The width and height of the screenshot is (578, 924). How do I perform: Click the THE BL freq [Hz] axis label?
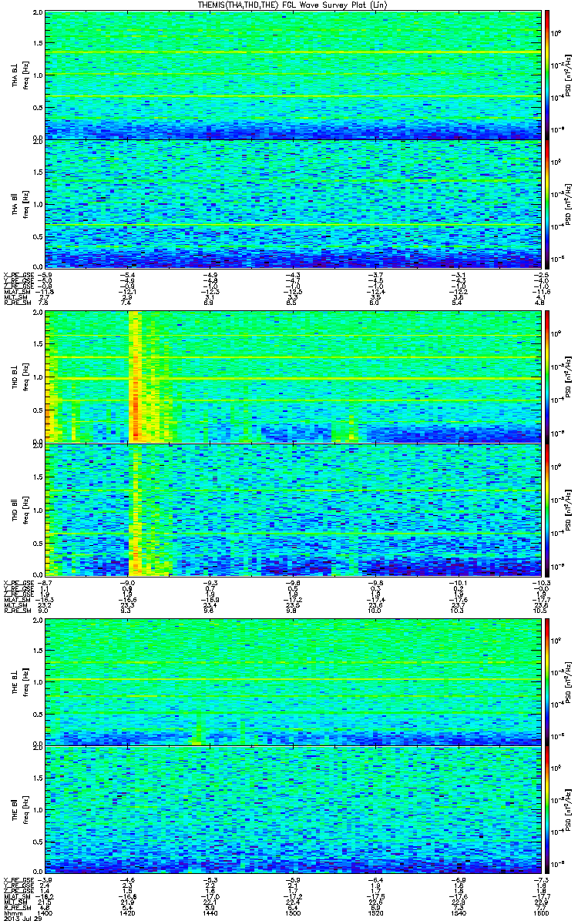click(x=19, y=681)
